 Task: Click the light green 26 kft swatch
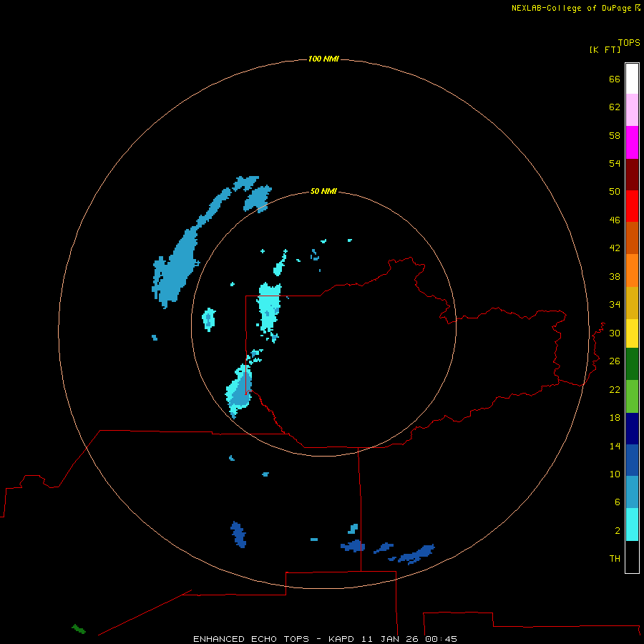coord(632,396)
